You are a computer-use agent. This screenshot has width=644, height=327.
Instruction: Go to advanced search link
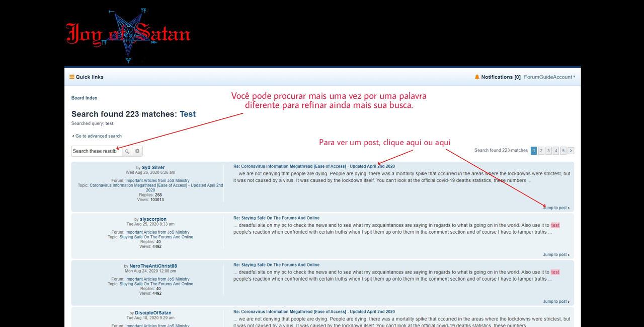point(97,136)
